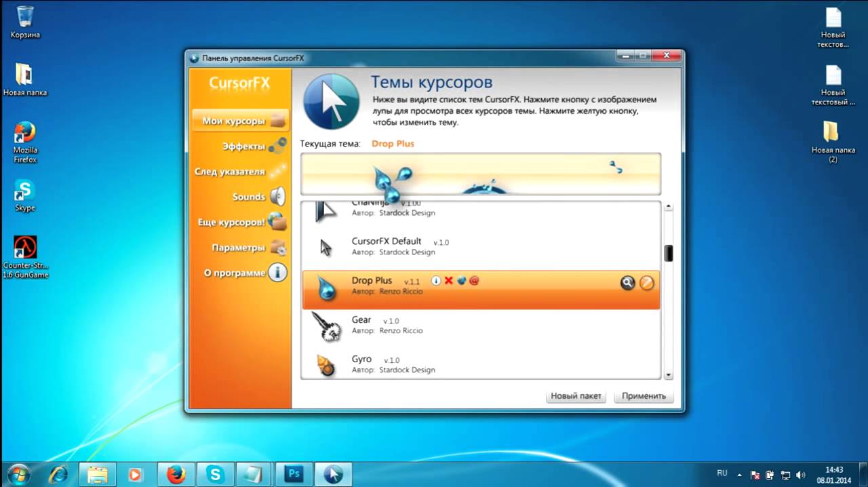868x487 pixels.
Task: Open the Еще курсоров! section
Action: (x=242, y=222)
